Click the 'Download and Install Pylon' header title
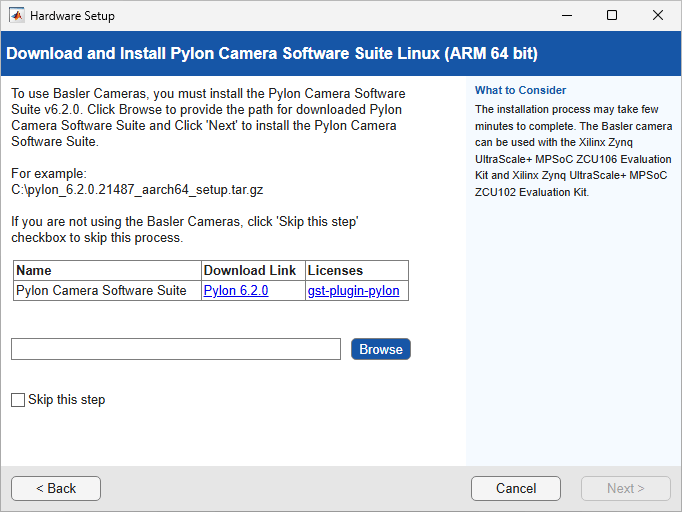 pyautogui.click(x=272, y=54)
